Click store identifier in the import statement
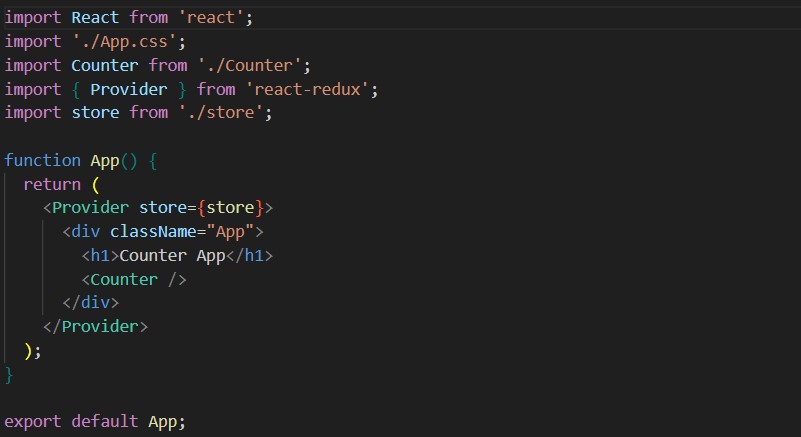The height and width of the screenshot is (437, 801). (95, 112)
